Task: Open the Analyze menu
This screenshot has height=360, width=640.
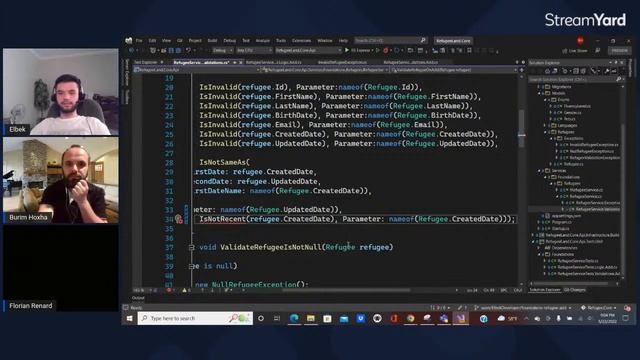Action: (x=262, y=41)
